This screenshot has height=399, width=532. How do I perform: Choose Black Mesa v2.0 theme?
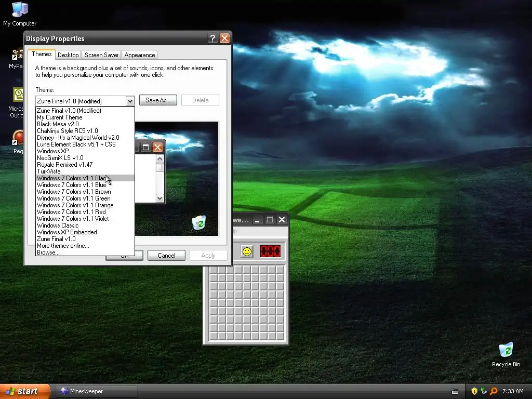pyautogui.click(x=85, y=124)
